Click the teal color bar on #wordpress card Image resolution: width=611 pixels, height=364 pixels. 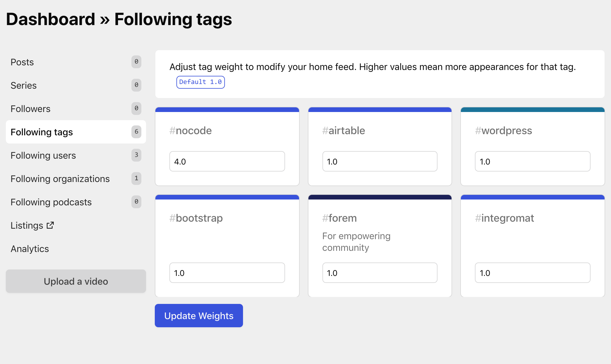pyautogui.click(x=532, y=109)
